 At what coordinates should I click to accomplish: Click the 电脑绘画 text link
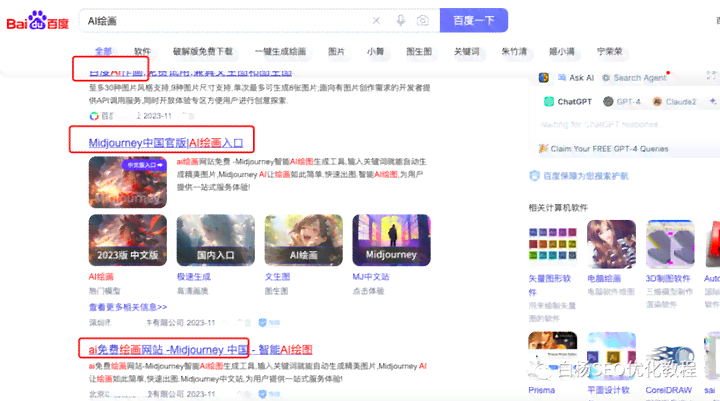coord(604,278)
